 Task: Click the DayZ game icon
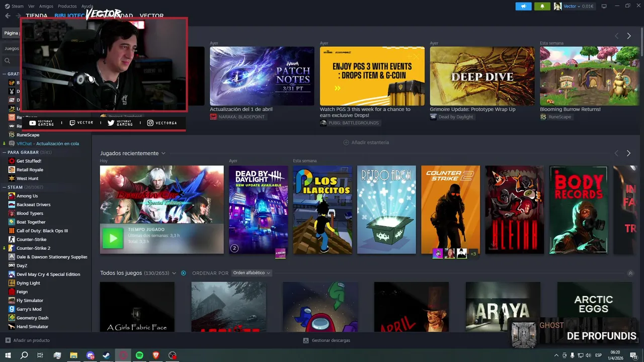pos(12,265)
